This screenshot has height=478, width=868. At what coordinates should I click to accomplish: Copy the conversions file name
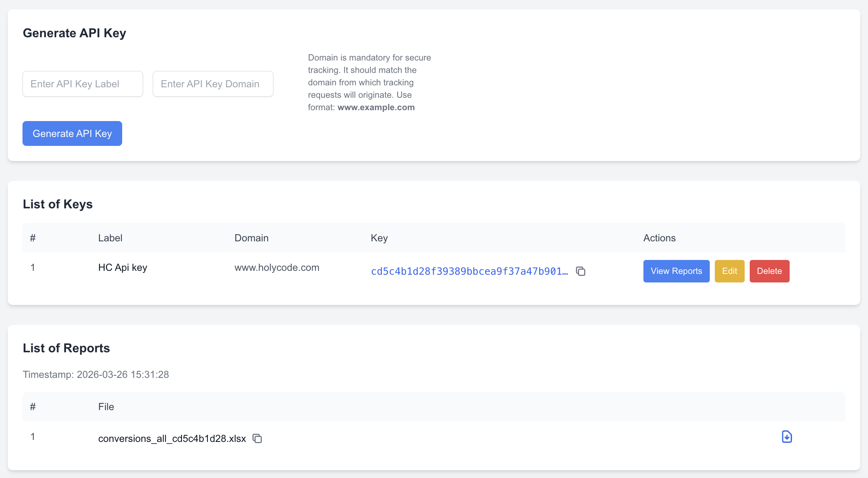pos(257,438)
